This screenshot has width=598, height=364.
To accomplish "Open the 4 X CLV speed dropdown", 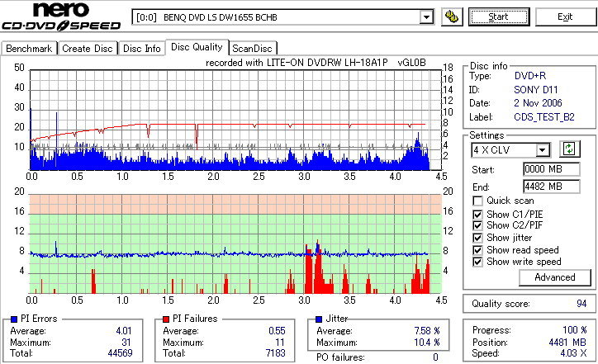I will coord(542,150).
